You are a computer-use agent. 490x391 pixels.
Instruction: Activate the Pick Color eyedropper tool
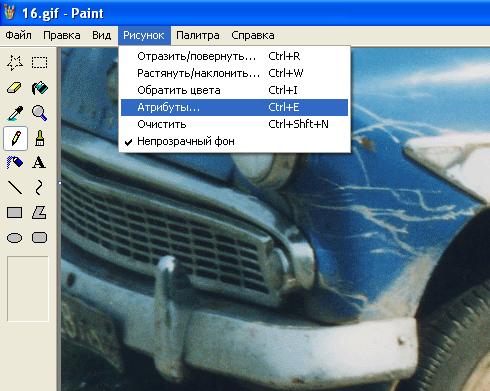click(15, 113)
